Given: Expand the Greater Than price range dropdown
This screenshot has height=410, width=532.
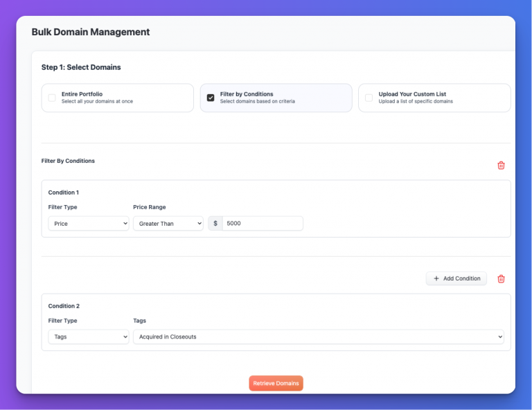Looking at the screenshot, I should [x=168, y=224].
